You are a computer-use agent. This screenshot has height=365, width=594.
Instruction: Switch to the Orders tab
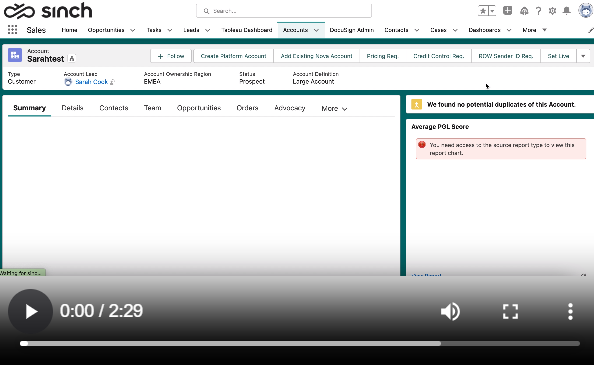(x=247, y=108)
